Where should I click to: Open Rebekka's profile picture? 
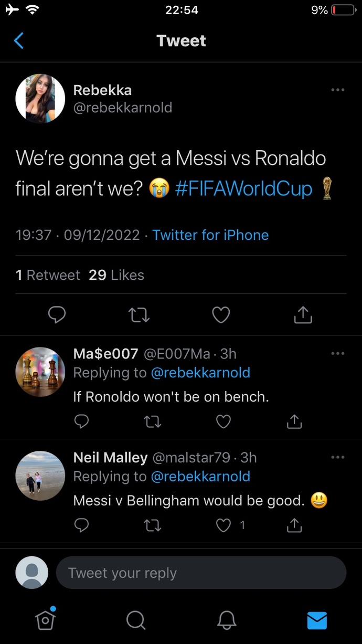click(40, 98)
